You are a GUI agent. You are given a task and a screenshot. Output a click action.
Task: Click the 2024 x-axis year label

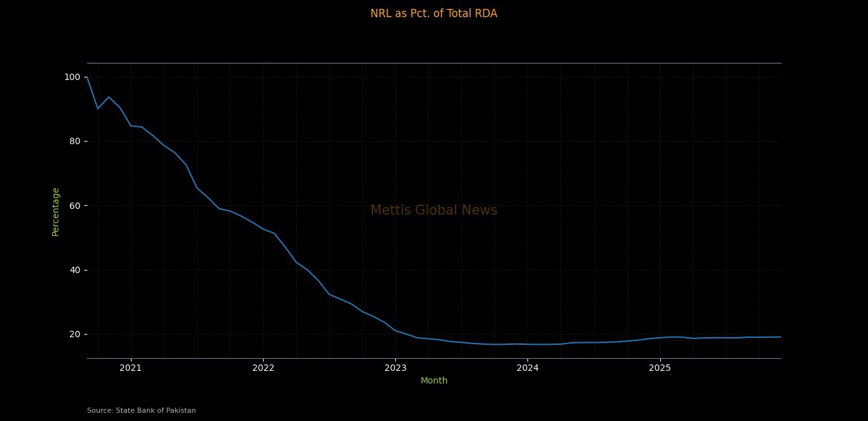527,367
